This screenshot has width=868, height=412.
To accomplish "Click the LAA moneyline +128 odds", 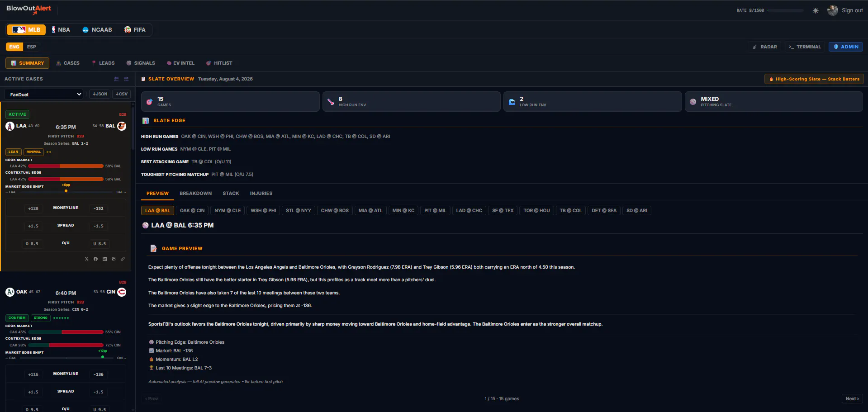I will point(33,208).
